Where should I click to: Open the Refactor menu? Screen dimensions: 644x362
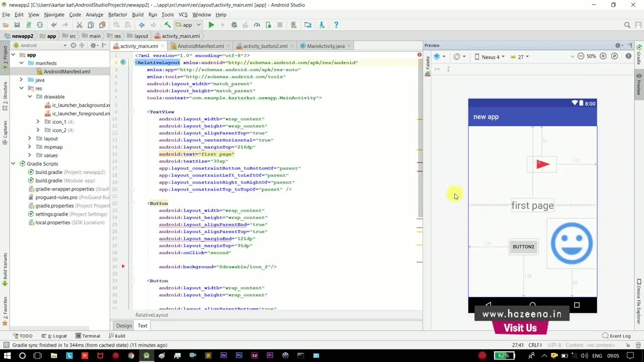click(117, 15)
